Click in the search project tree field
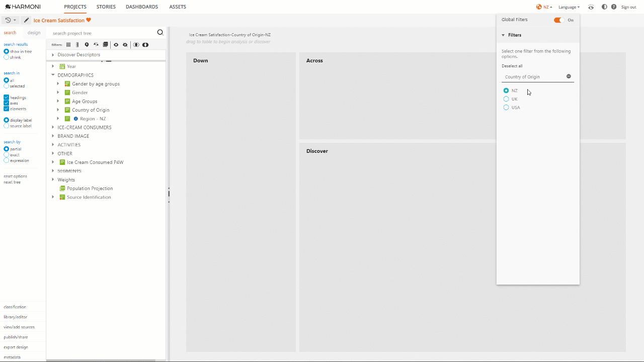 pos(101,33)
